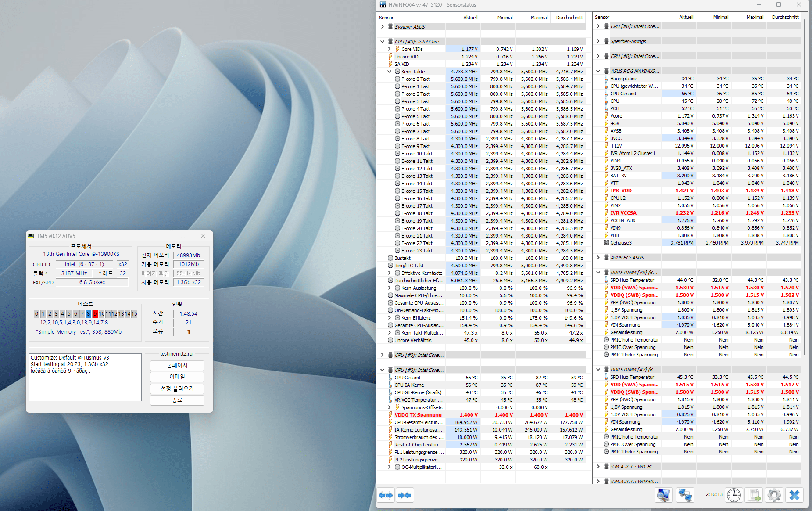Viewport: 812px width, 511px height.
Task: Click the Maximal column header in left panel
Action: 539,18
